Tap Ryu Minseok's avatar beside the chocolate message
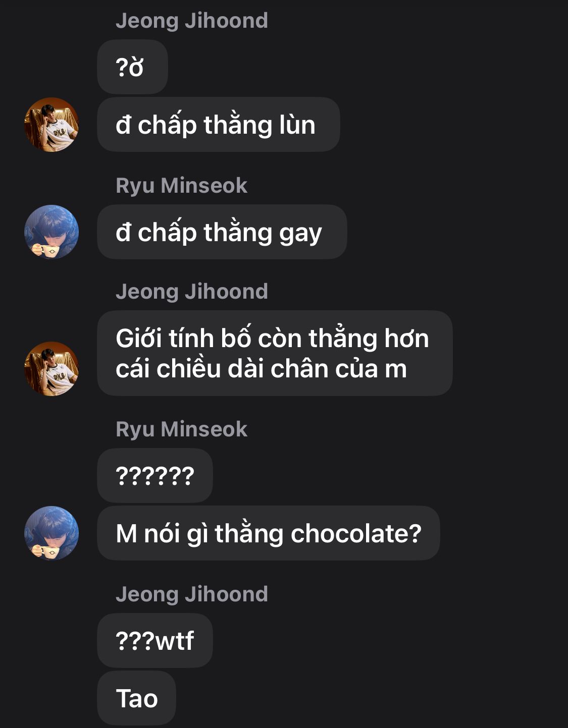 (51, 533)
